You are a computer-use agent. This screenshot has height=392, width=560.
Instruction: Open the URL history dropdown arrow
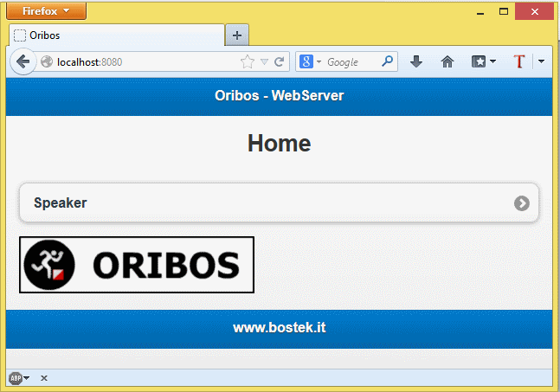tap(264, 61)
